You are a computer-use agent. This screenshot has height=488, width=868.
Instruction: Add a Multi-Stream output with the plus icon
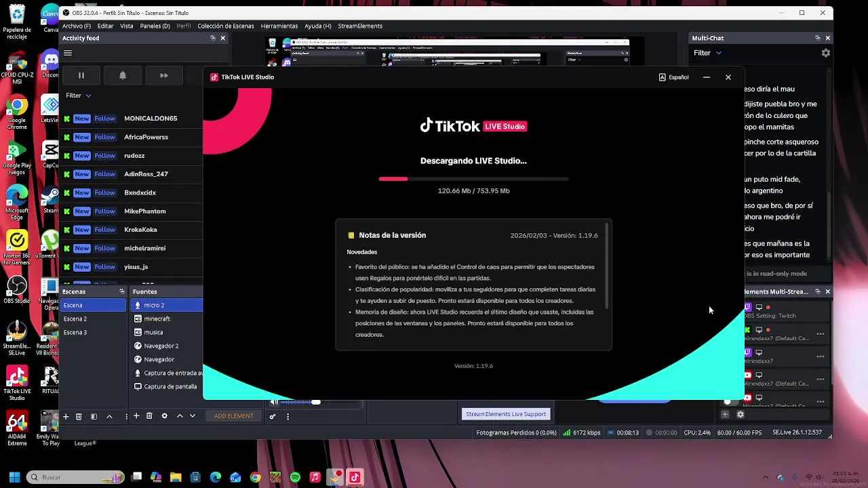(725, 414)
